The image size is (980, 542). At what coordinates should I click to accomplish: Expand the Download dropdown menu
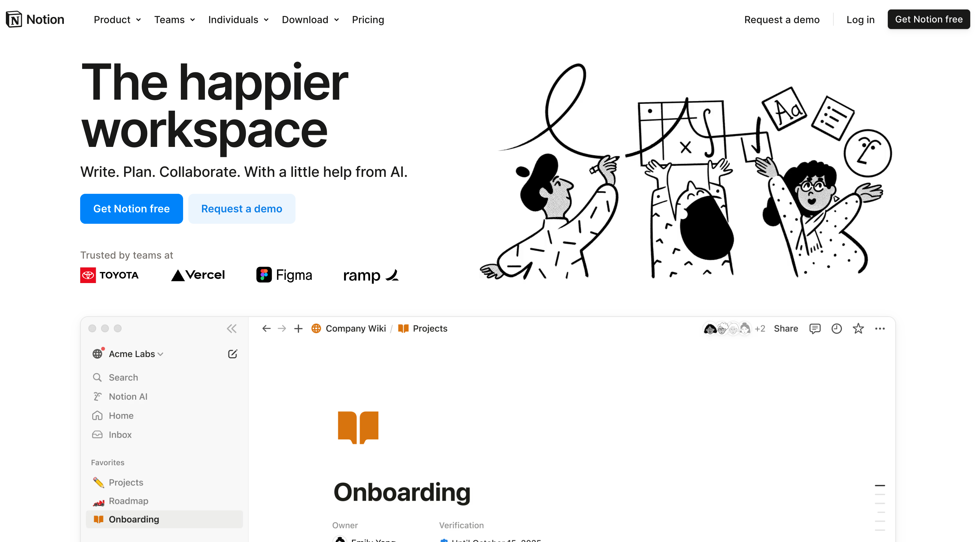click(310, 20)
